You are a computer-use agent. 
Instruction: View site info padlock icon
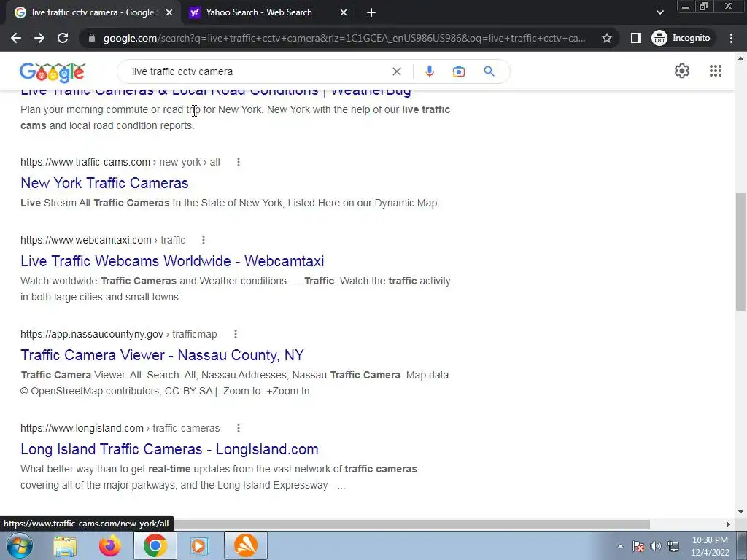click(x=92, y=38)
